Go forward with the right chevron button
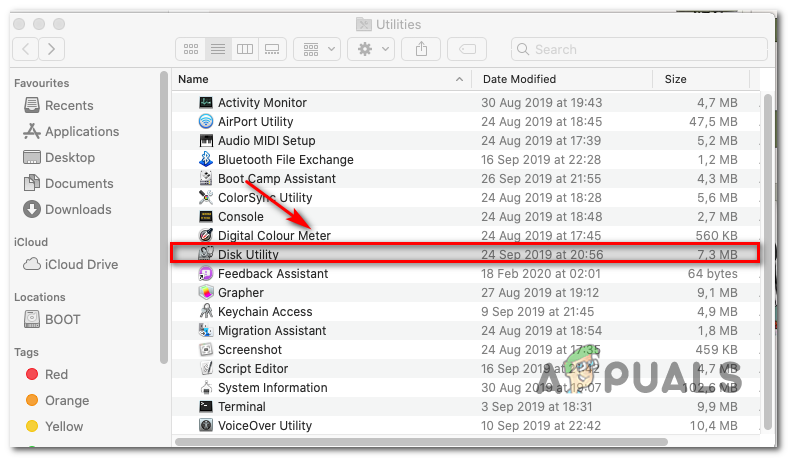This screenshot has height=458, width=788. [x=52, y=49]
